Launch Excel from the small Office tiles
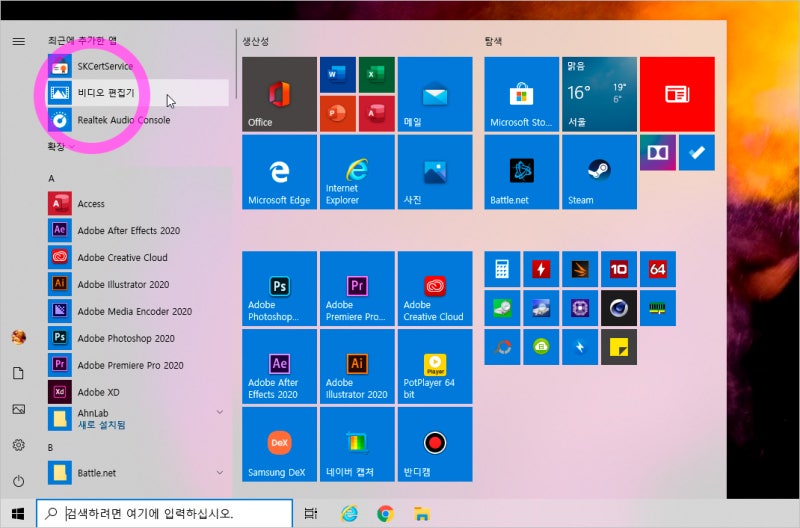 (377, 74)
